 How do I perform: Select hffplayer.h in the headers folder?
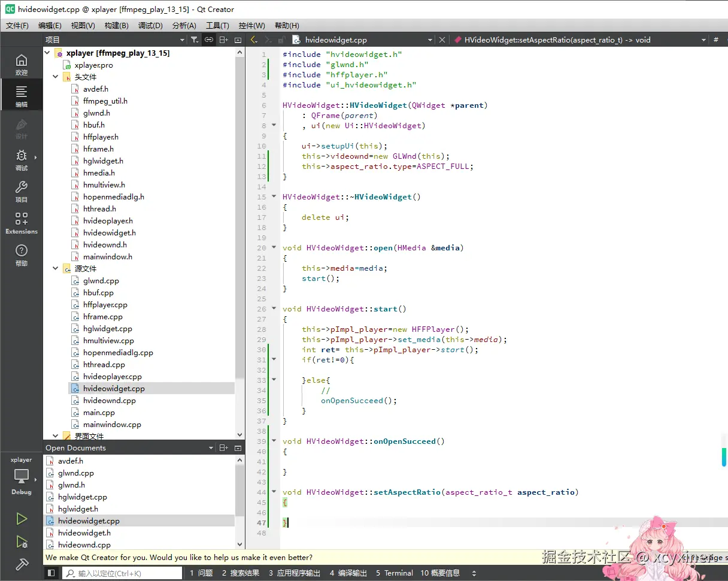[101, 137]
